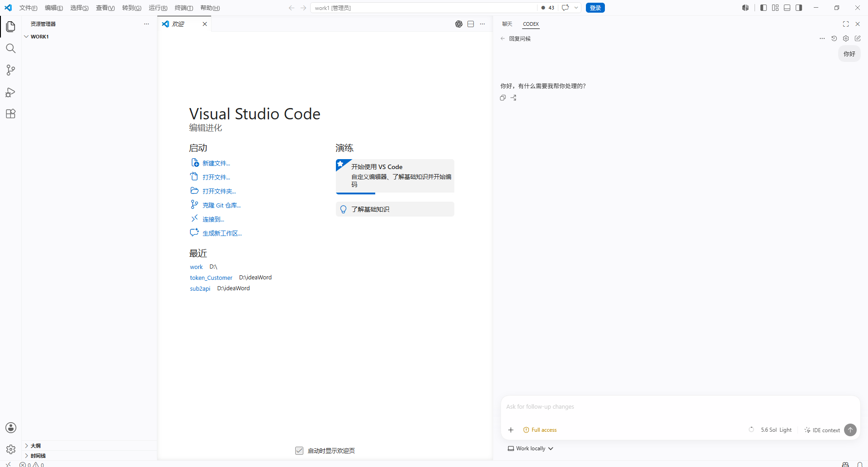Image resolution: width=868 pixels, height=467 pixels.
Task: Toggle the primary side bar
Action: tap(764, 8)
